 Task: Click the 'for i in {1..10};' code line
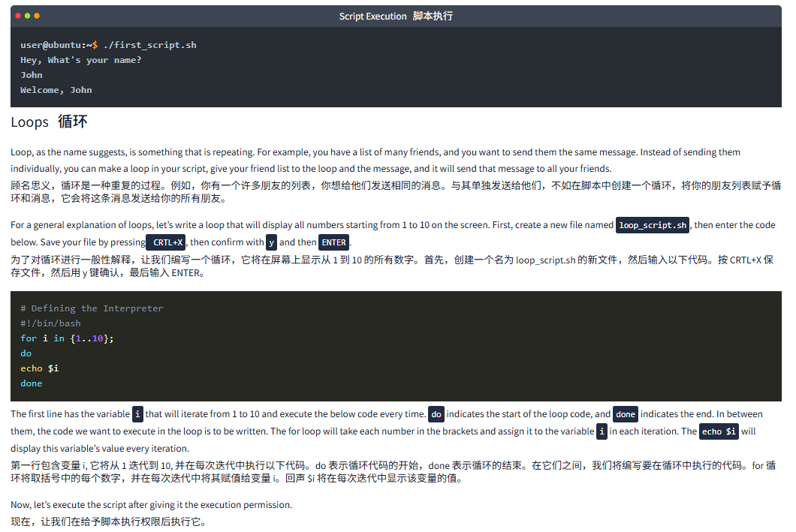[67, 338]
